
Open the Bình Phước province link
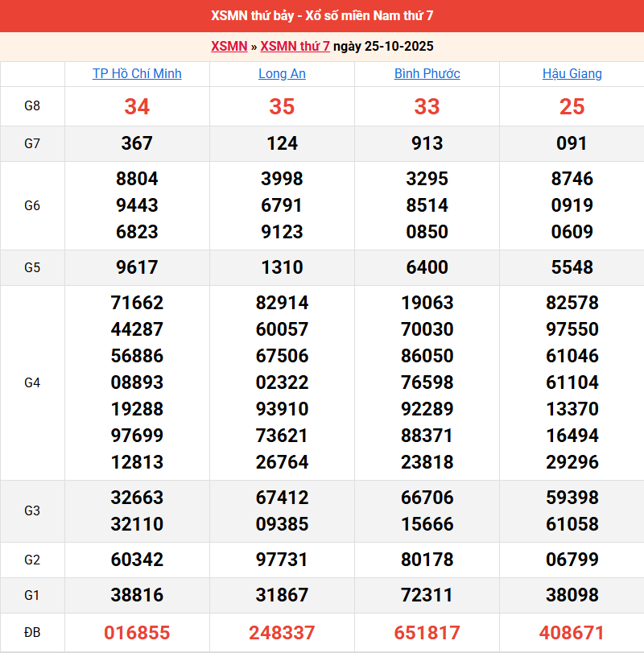427,73
